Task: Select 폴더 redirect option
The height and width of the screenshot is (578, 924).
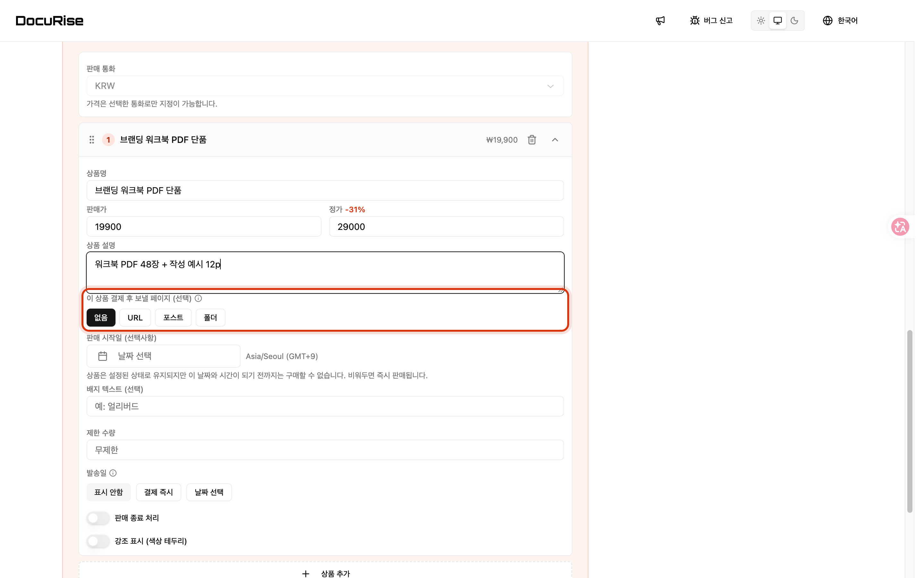Action: pyautogui.click(x=210, y=318)
